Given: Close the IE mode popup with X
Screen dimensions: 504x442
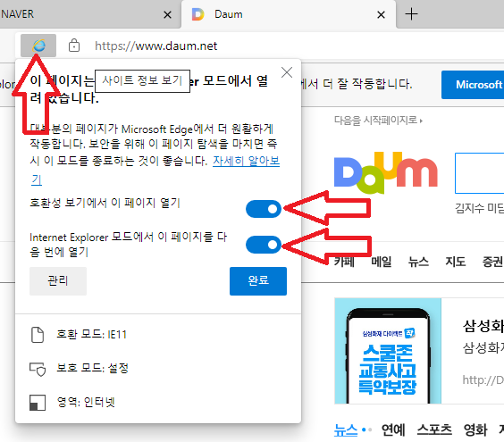Looking at the screenshot, I should 287,72.
